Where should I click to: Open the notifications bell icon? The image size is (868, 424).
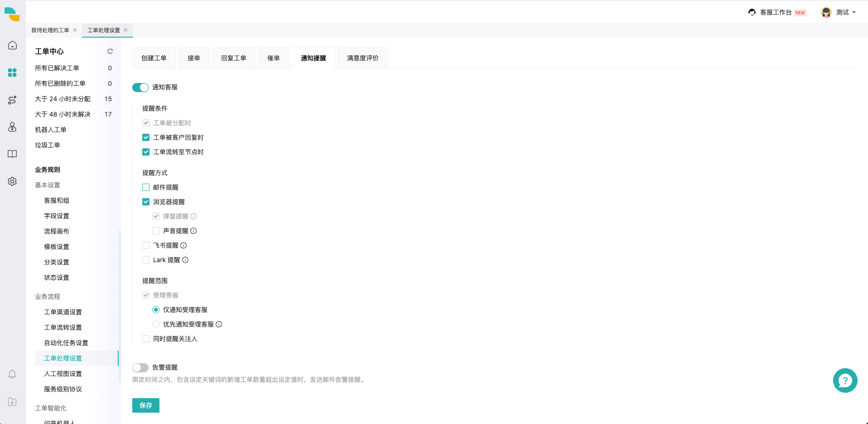click(x=12, y=374)
